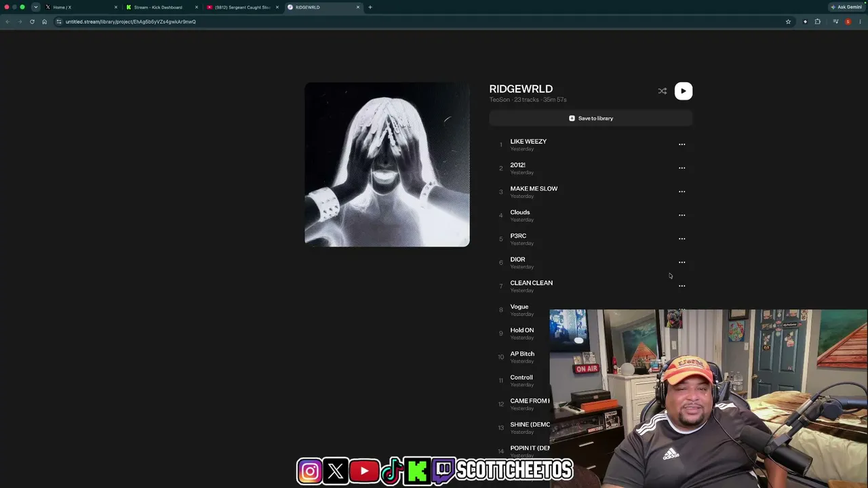Click the RIDGEWRLD album cover art
Screen dimensions: 868x488
387,165
